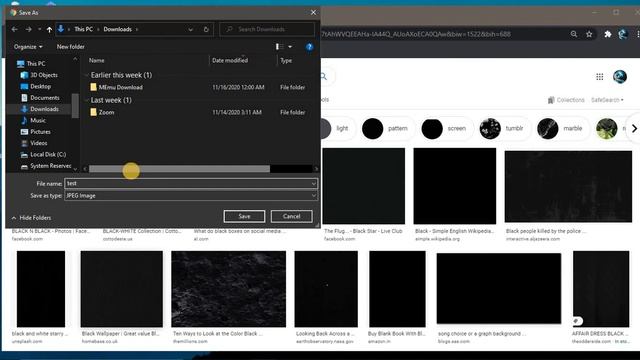Refresh the Downloads folder view

(x=206, y=29)
